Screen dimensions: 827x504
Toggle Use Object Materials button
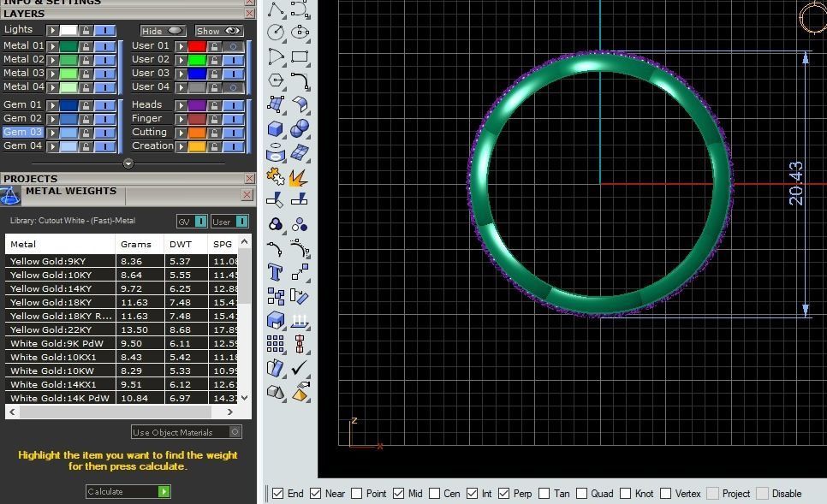pyautogui.click(x=187, y=432)
